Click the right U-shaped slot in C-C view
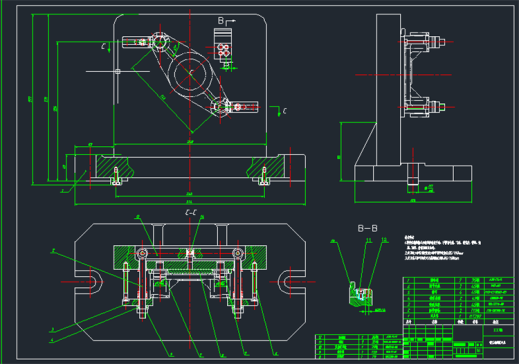This screenshot has width=519, height=364. [x=291, y=282]
